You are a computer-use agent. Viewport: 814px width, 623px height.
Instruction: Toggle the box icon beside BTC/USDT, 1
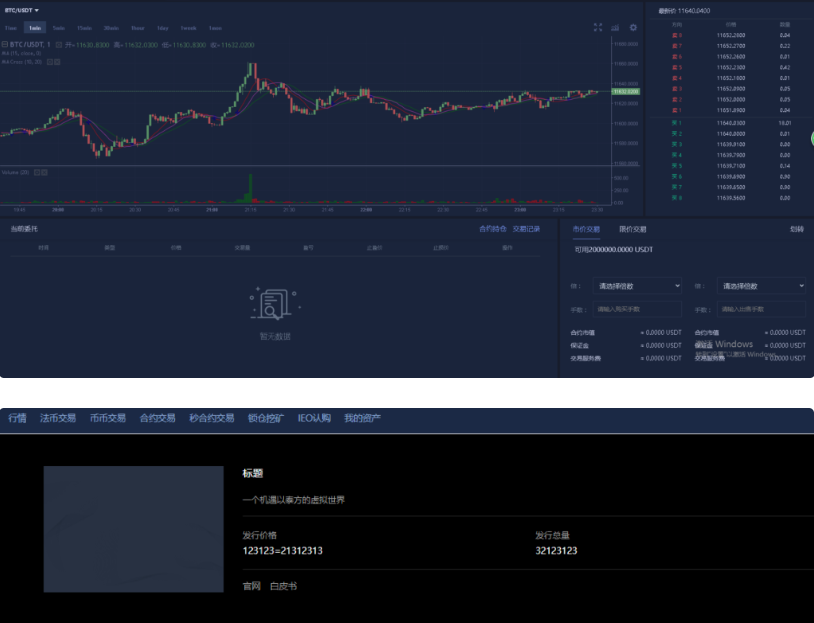tap(59, 45)
